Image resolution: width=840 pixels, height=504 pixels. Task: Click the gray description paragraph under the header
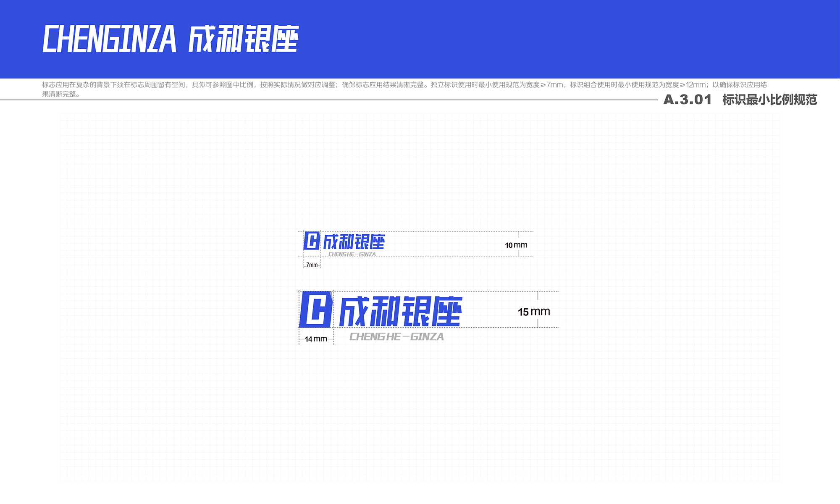[404, 89]
